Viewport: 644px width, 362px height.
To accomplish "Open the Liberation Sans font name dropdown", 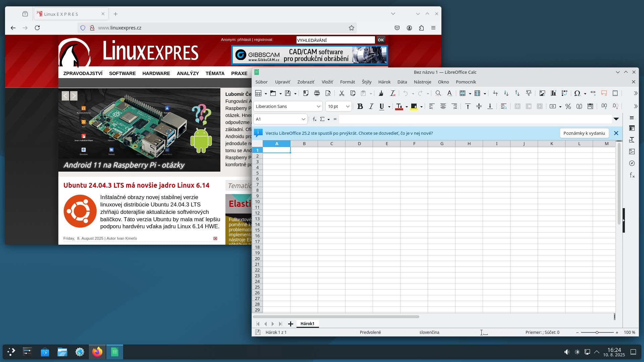I will click(x=318, y=107).
